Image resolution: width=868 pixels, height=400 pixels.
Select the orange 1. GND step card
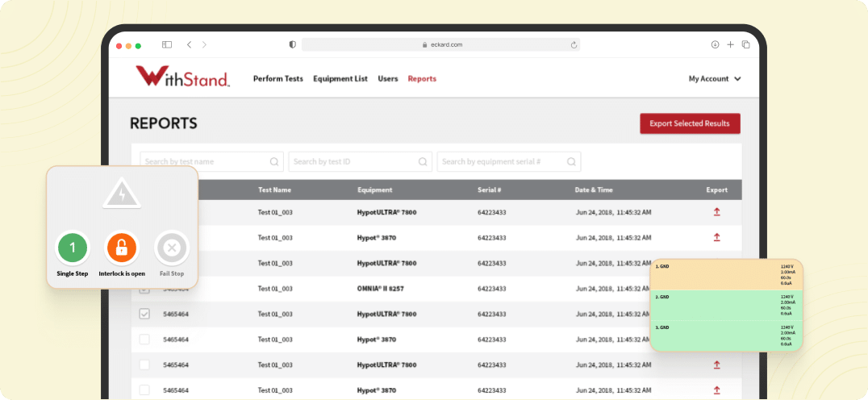pos(726,275)
